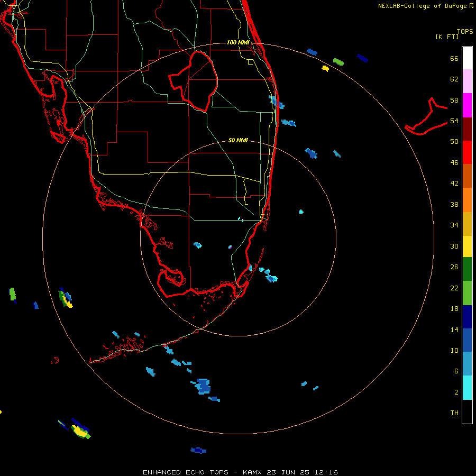
Task: Click the gold legend swatch beside 38
Action: [x=467, y=224]
